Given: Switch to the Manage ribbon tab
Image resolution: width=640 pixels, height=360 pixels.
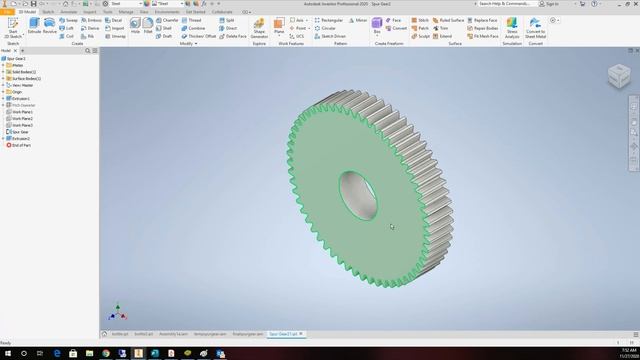Looking at the screenshot, I should point(126,12).
